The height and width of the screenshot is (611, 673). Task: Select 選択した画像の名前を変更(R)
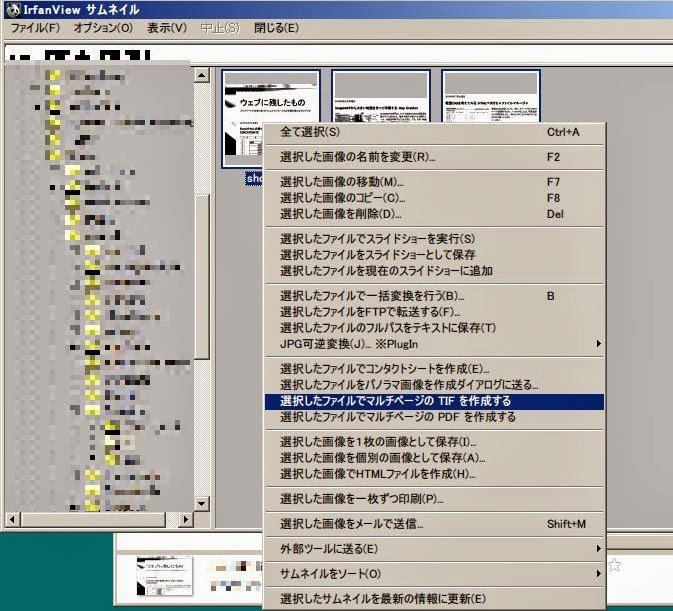pyautogui.click(x=434, y=157)
